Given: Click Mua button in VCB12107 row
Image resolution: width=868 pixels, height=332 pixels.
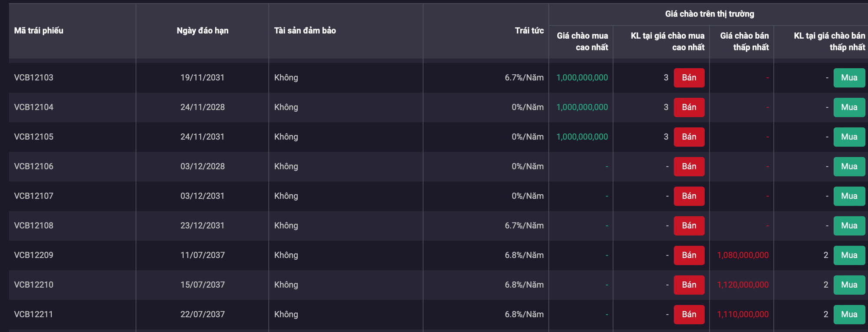Looking at the screenshot, I should click(849, 196).
